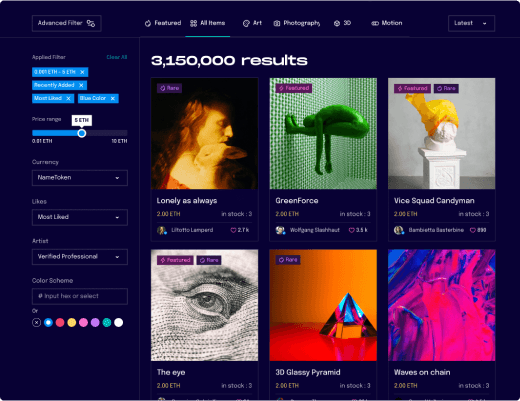Image resolution: width=520 pixels, height=401 pixels.
Task: Select the All Items tab
Action: click(207, 23)
